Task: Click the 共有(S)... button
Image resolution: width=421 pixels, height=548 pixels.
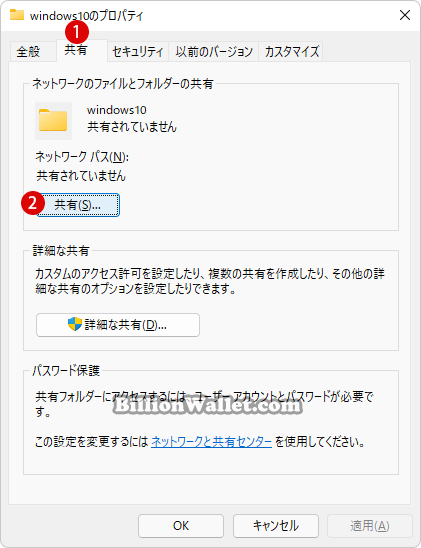Action: pyautogui.click(x=78, y=205)
